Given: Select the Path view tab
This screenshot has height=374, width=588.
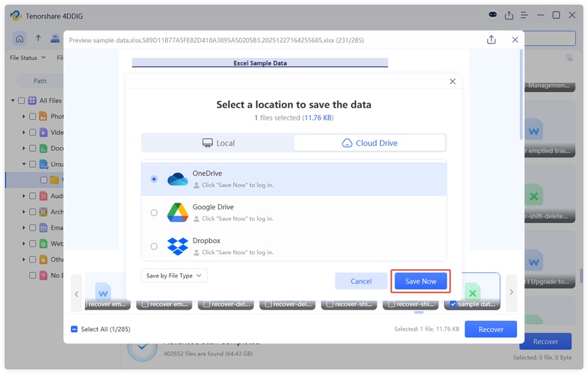Looking at the screenshot, I should [40, 81].
